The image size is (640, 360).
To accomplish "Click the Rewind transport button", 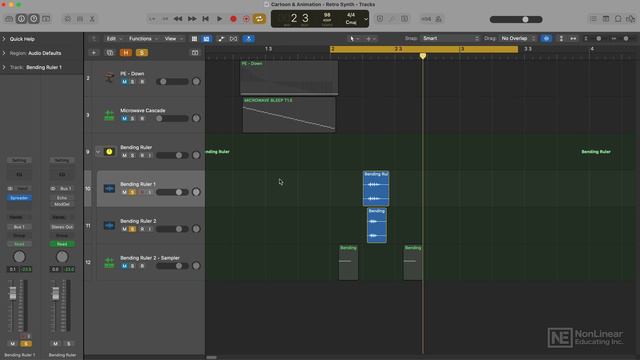I will point(178,19).
